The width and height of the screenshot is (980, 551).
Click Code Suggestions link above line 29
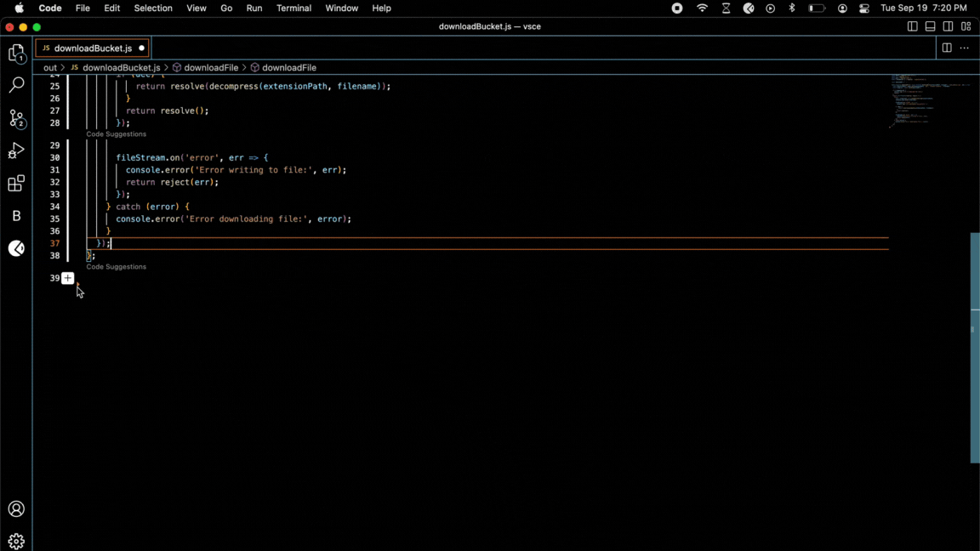tap(117, 134)
